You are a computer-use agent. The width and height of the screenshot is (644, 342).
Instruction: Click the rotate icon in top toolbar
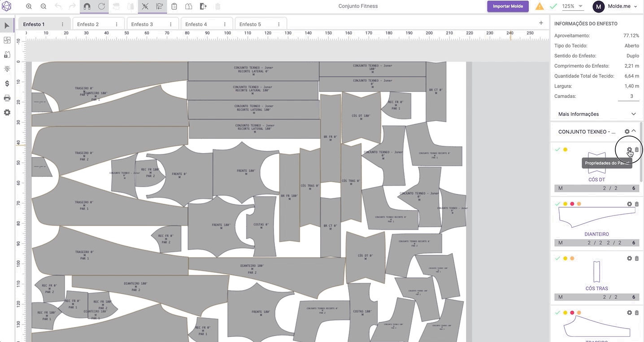[101, 6]
